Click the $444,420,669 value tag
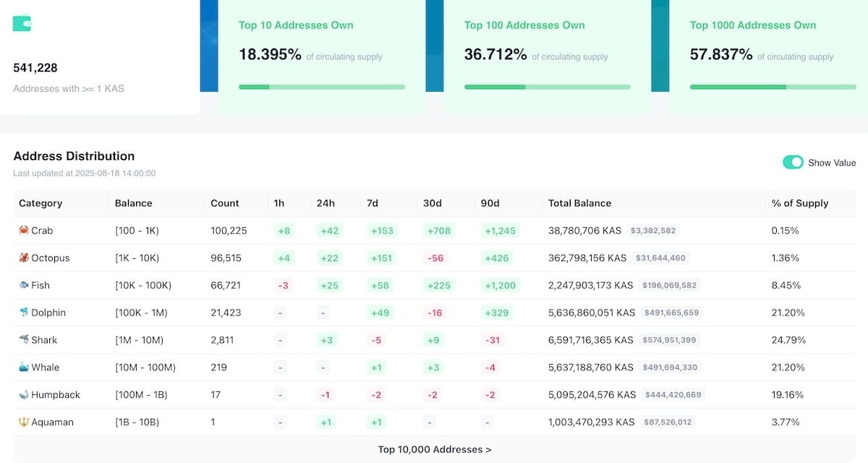Screen dimensions: 868x463 672,395
